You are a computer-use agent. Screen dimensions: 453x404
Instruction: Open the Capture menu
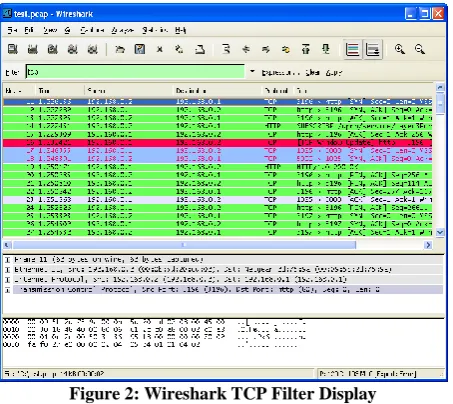tap(92, 30)
